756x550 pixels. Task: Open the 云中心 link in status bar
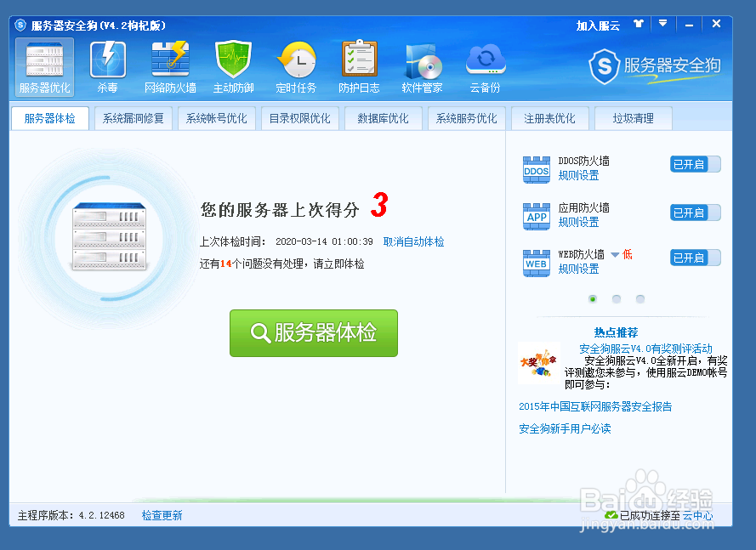697,516
